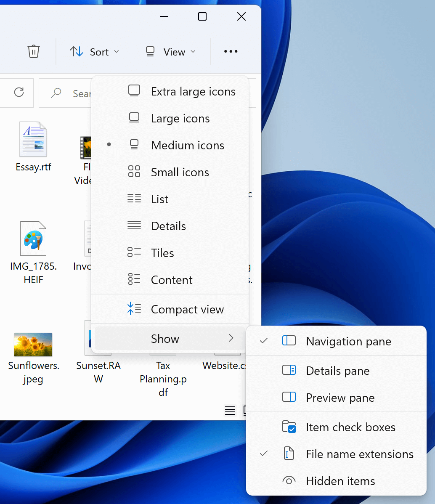Open the See more (...) toolbar button
Viewport: 435px width, 504px height.
coord(231,51)
